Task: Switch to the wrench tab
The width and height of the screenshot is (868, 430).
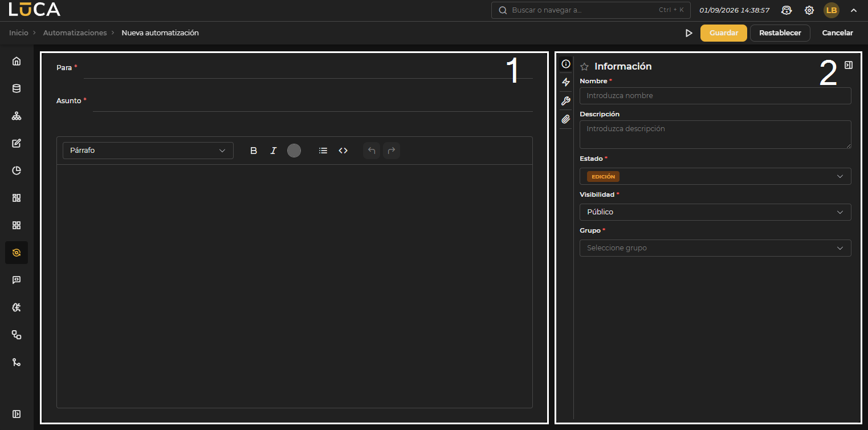Action: pyautogui.click(x=566, y=101)
